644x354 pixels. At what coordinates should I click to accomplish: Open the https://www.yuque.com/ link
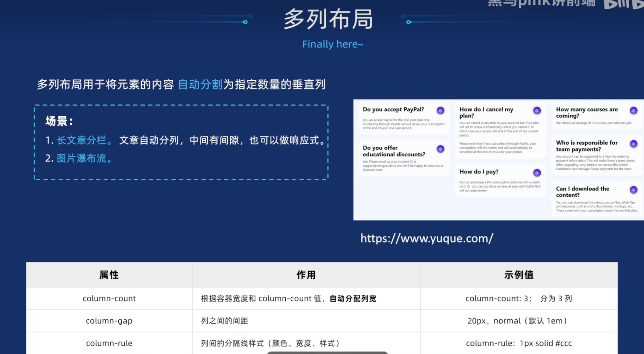[x=427, y=238]
